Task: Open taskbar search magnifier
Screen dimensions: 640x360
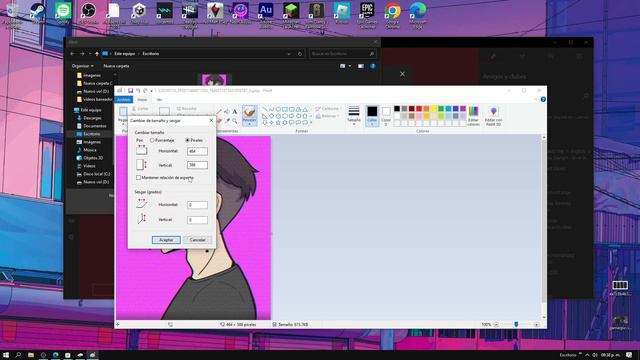Action: 18,355
